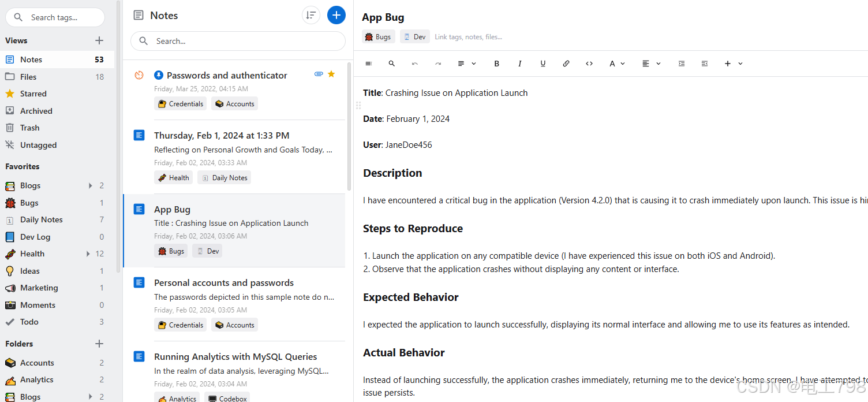Open the Running Analytics with MySQL Queries note
The width and height of the screenshot is (868, 402).
pos(234,372)
